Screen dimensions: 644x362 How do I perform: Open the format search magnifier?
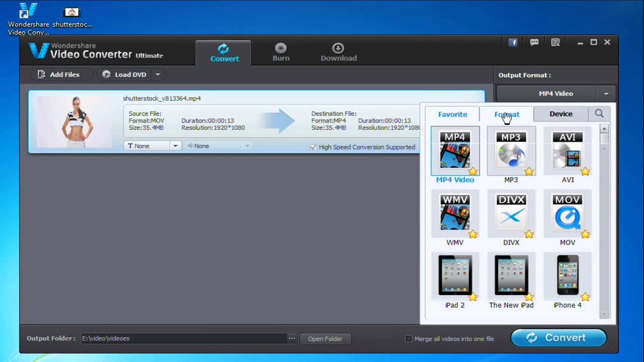tap(599, 114)
